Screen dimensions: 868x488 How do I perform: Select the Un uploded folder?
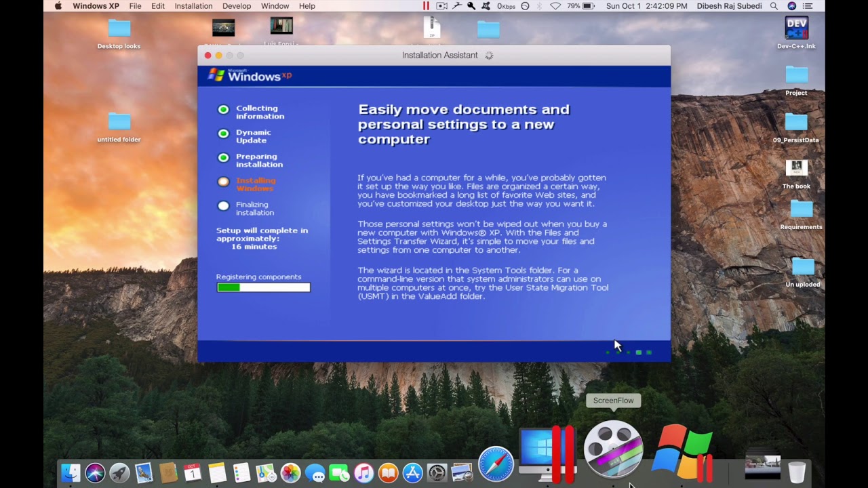point(803,272)
